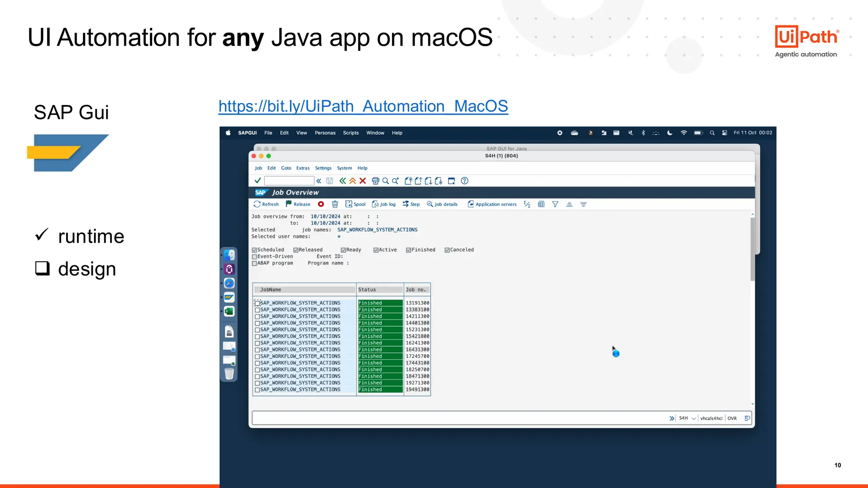The image size is (868, 488).
Task: Click the trash Delete job icon
Action: tap(335, 204)
